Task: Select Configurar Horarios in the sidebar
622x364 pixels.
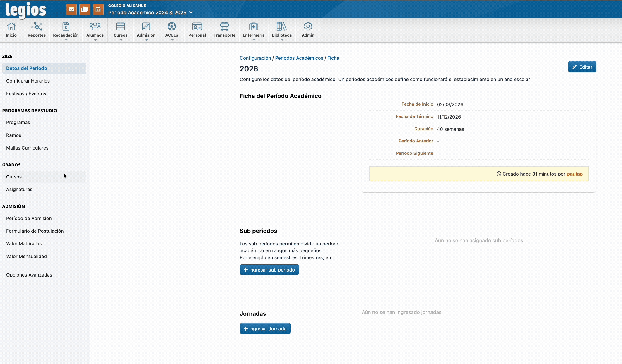Action: pyautogui.click(x=28, y=81)
